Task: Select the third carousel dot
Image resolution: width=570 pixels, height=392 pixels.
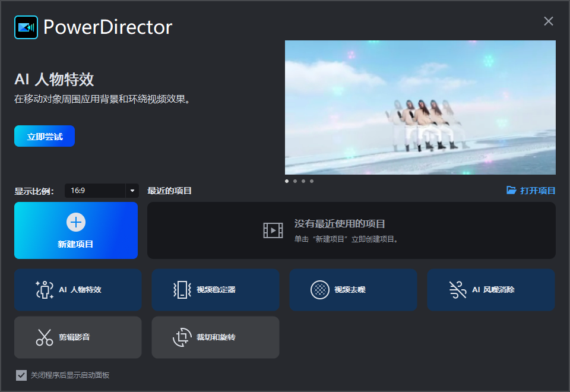Action: point(303,181)
